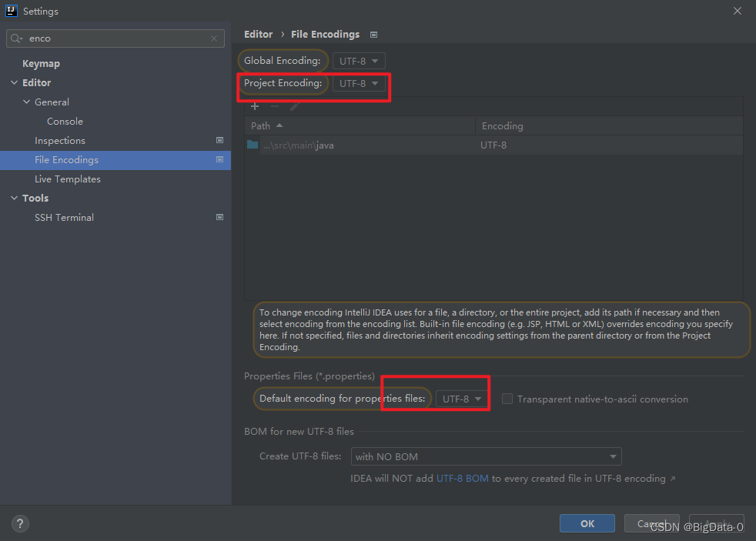Image resolution: width=756 pixels, height=541 pixels.
Task: Open the UTF-8 BOM link
Action: [463, 479]
